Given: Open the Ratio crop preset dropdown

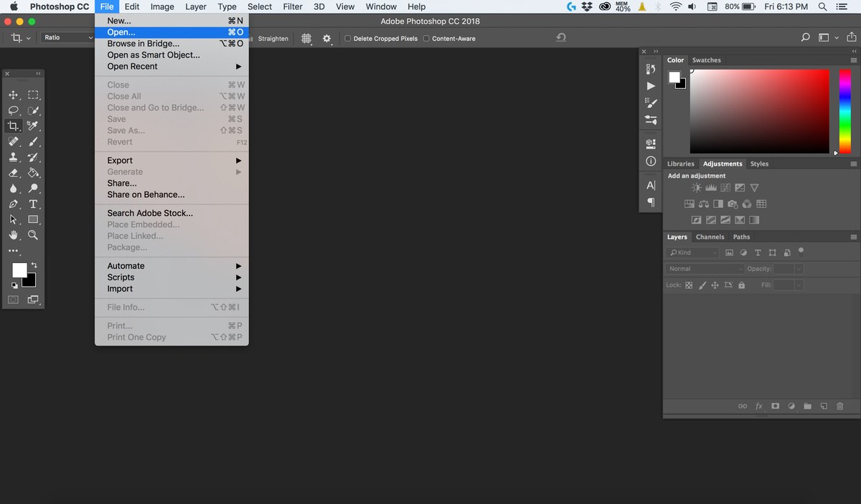Looking at the screenshot, I should pos(67,37).
